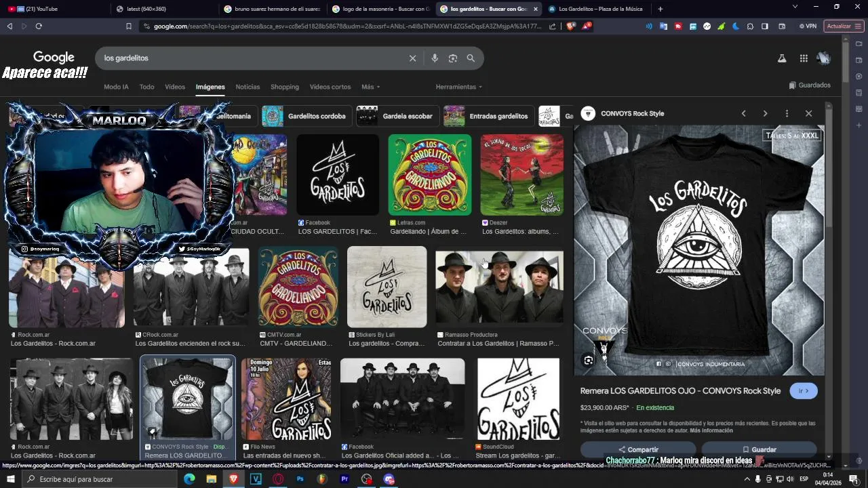Switch to the Plaza de la Música tab
Image resolution: width=868 pixels, height=488 pixels.
(597, 9)
